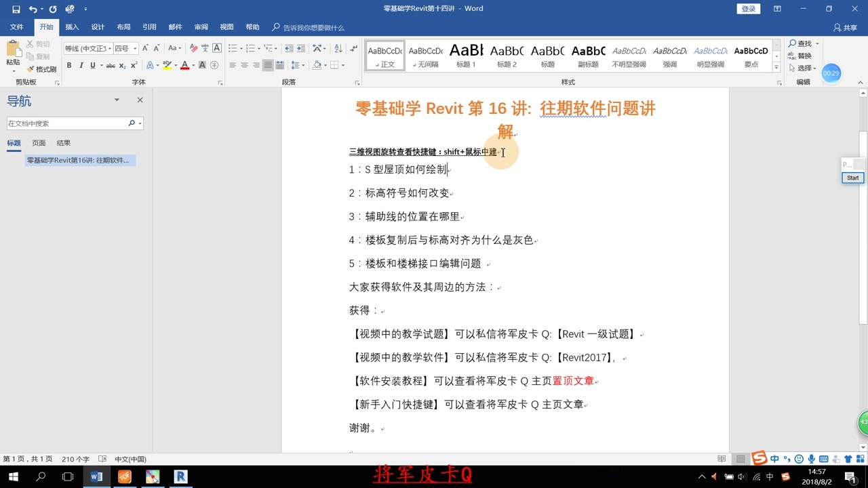Click the Redo/repeat arrow in the quick access toolbar
Viewport: 868px width, 488px height.
(53, 9)
